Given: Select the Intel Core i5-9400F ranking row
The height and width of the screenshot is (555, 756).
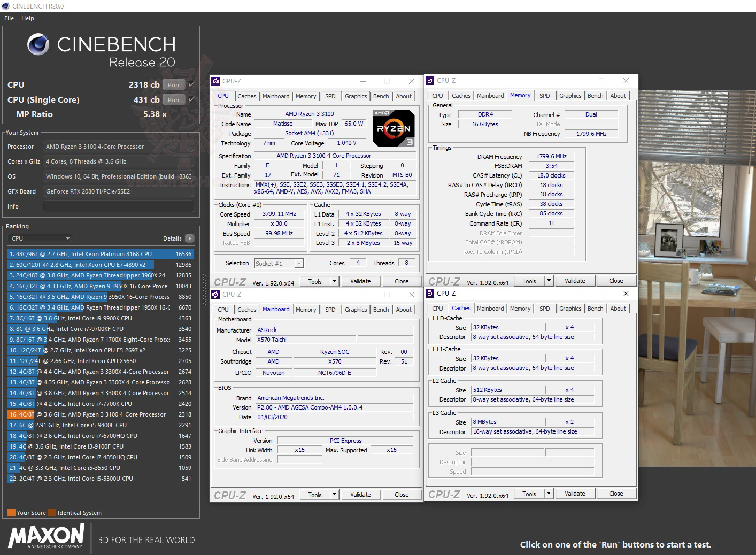Looking at the screenshot, I should [x=101, y=425].
